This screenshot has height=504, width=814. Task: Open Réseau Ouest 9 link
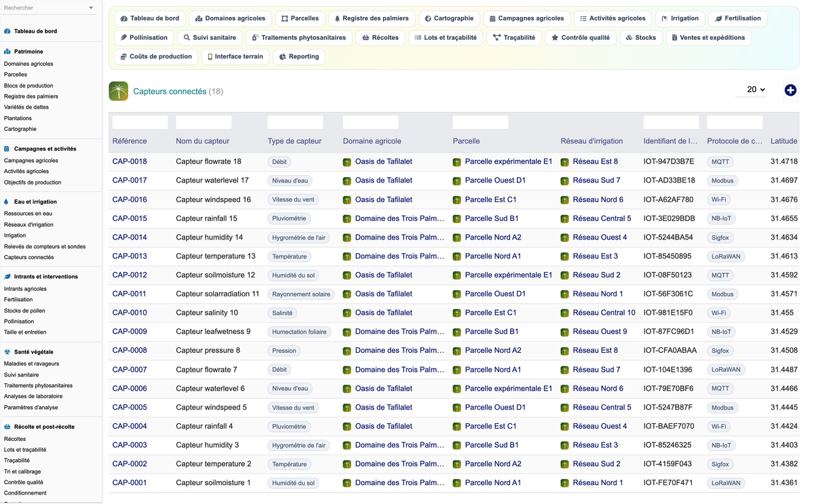(x=600, y=332)
